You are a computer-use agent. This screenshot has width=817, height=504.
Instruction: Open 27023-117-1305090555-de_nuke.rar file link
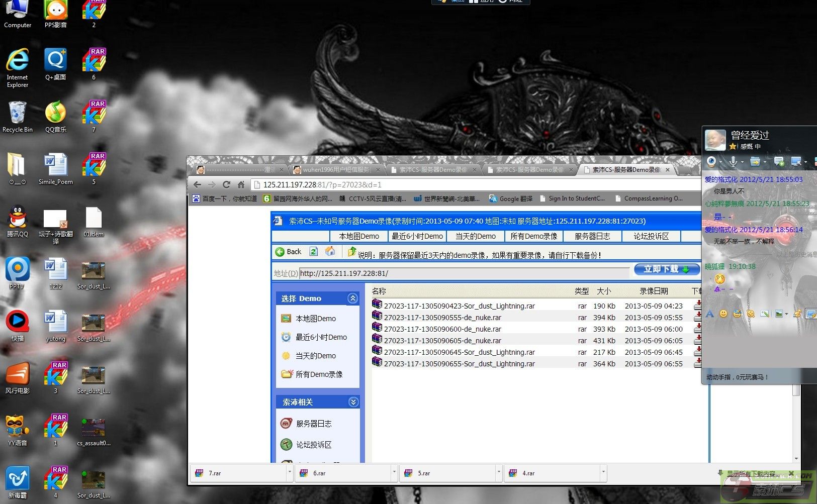pyautogui.click(x=442, y=318)
